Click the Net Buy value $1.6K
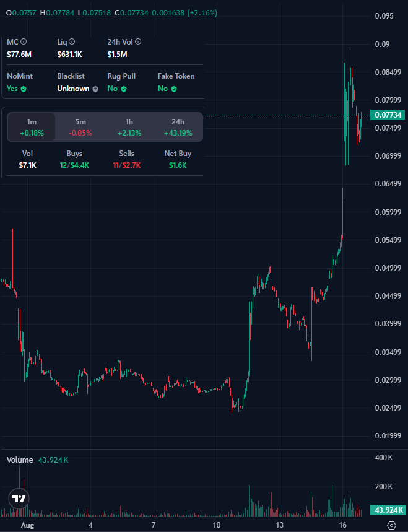Viewport: 408px width, 532px height. click(x=178, y=165)
